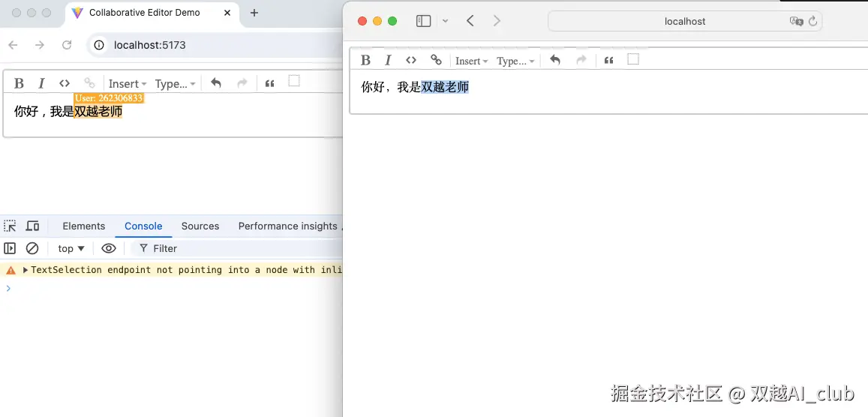This screenshot has width=868, height=417.
Task: Toggle bold in Safari editor toolbar
Action: (x=365, y=60)
